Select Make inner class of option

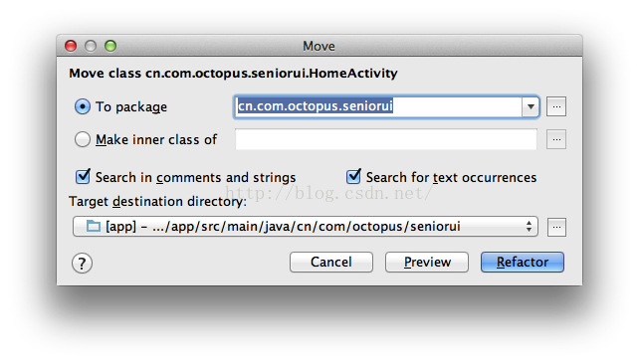coord(83,139)
